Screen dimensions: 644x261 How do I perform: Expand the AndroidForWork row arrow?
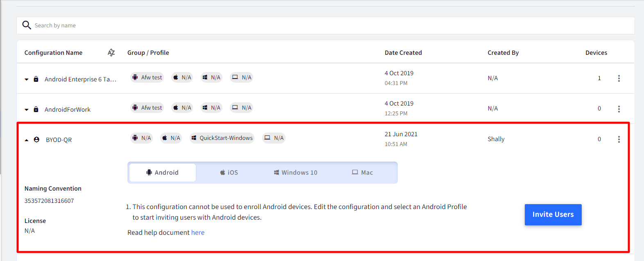pos(27,110)
